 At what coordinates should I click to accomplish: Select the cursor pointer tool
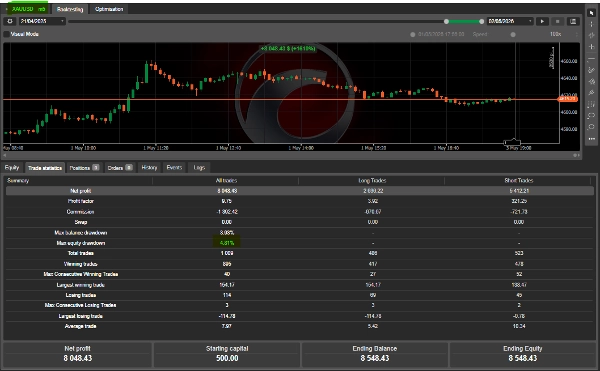coord(592,13)
